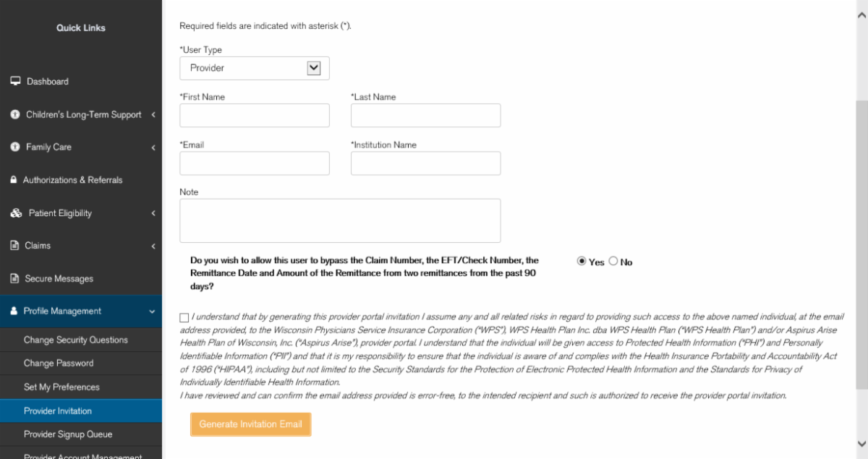Click into the Institution Name field
The width and height of the screenshot is (868, 459).
coord(425,163)
